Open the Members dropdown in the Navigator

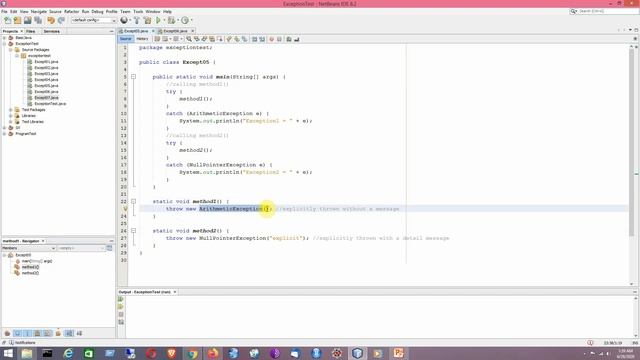[x=29, y=248]
